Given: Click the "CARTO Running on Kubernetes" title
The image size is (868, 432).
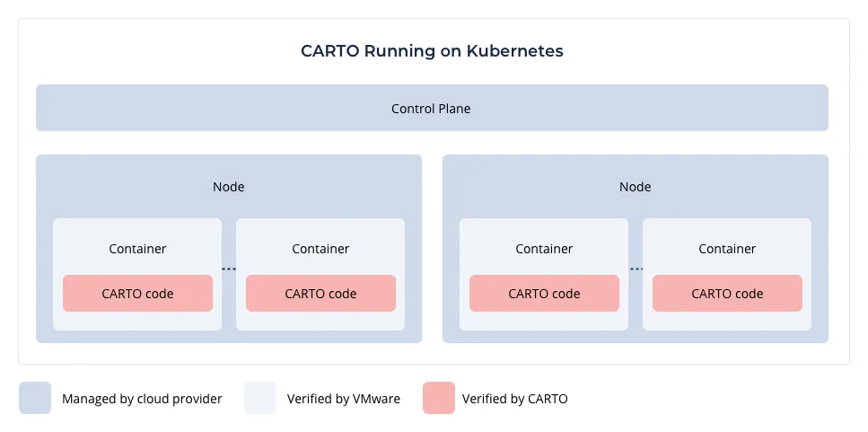Looking at the screenshot, I should (x=432, y=51).
